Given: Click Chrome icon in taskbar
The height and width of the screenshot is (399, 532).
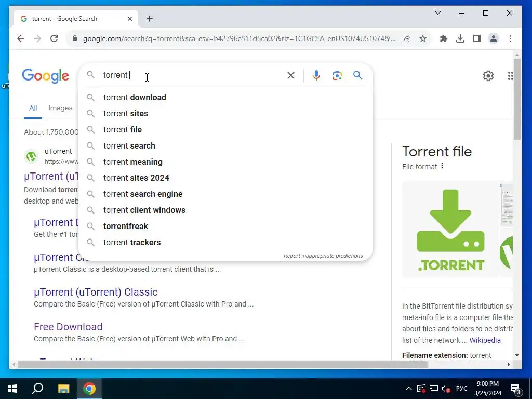Looking at the screenshot, I should tap(89, 389).
